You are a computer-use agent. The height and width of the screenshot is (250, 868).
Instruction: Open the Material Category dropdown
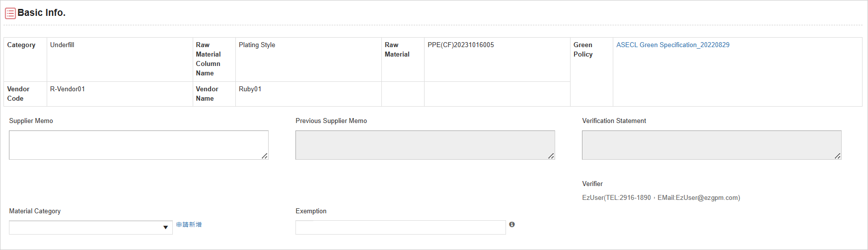point(91,227)
